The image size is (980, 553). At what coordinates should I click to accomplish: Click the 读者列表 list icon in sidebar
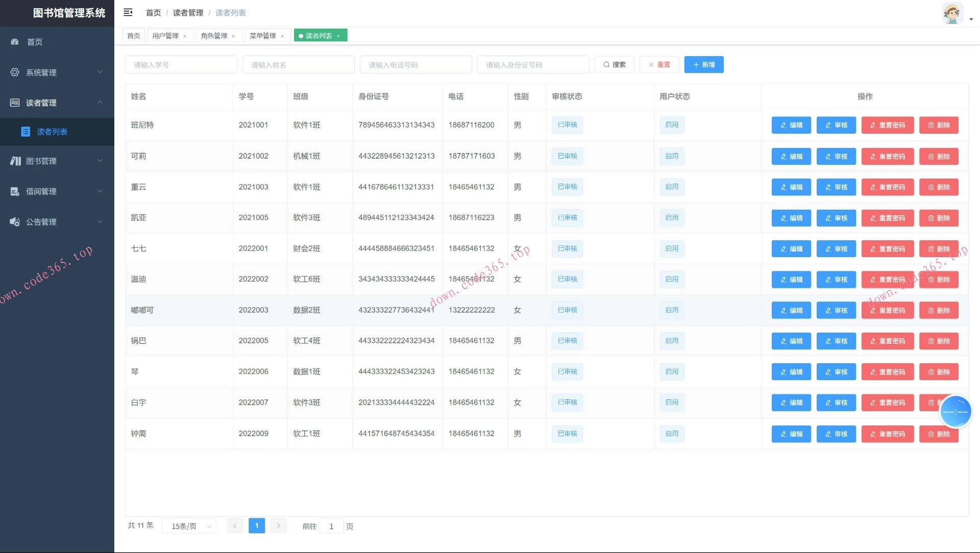click(x=26, y=132)
